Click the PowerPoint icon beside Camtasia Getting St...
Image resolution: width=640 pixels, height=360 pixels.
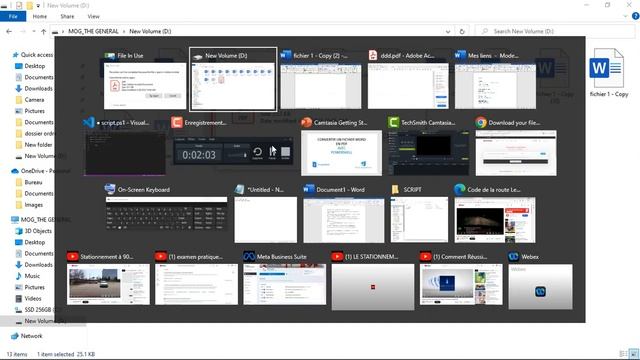[x=306, y=122]
